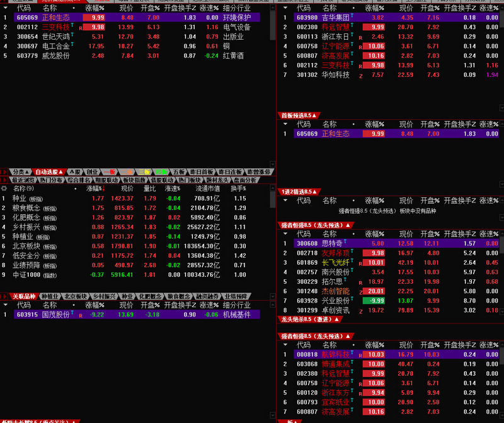Select the 国茂股份 stock row
Image resolution: width=504 pixels, height=423 pixels.
click(x=137, y=315)
